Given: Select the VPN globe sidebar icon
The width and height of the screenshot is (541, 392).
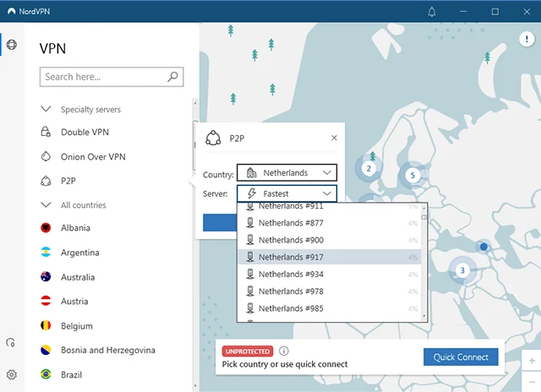Looking at the screenshot, I should pyautogui.click(x=12, y=45).
